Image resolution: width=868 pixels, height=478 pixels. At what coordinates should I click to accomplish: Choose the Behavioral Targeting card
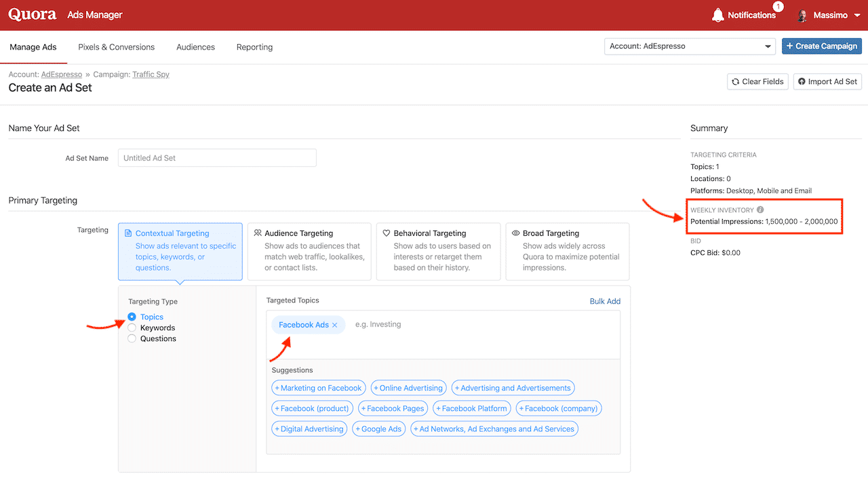[438, 252]
